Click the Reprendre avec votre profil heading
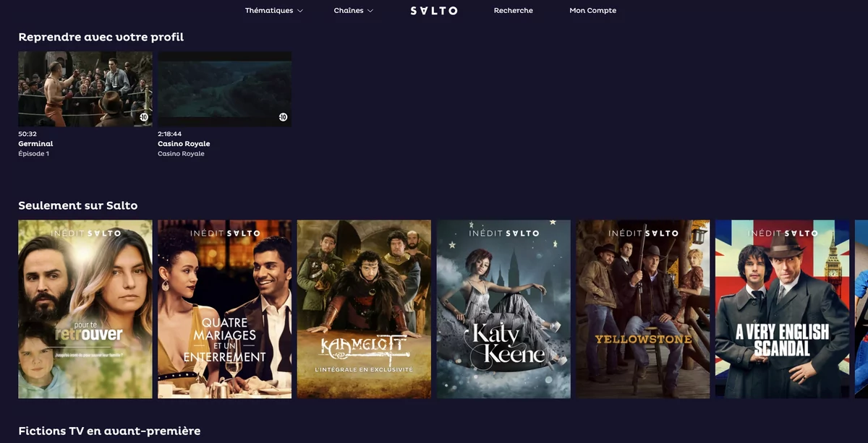Viewport: 868px width, 443px height. (x=101, y=37)
